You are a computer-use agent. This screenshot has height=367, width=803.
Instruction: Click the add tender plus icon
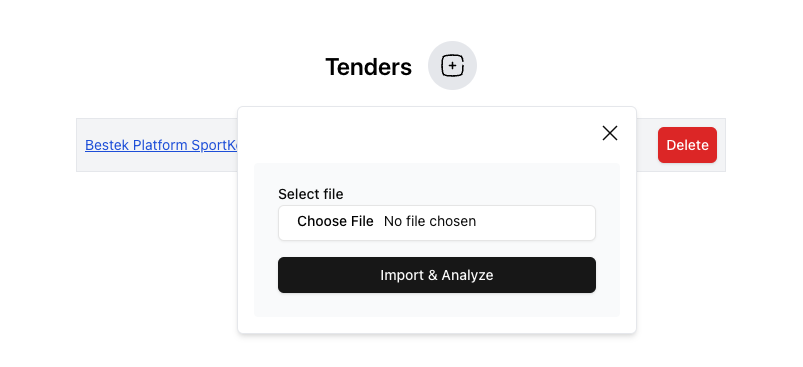[x=452, y=66]
